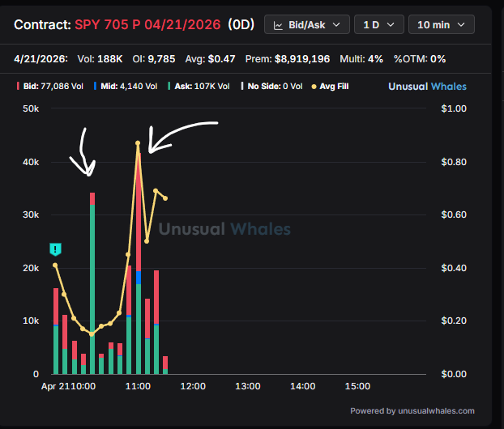Click the red Bid legend color swatch
Screen dimensions: 504x429
(x=18, y=86)
